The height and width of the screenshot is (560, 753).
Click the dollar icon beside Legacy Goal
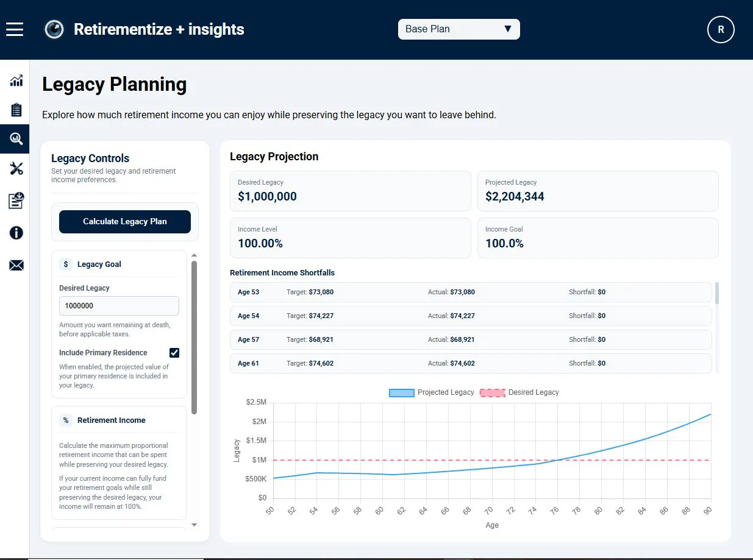coord(66,264)
